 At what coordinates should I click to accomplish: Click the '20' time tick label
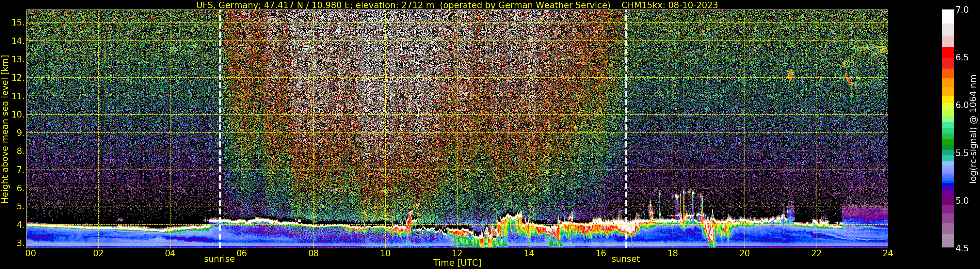click(x=745, y=253)
